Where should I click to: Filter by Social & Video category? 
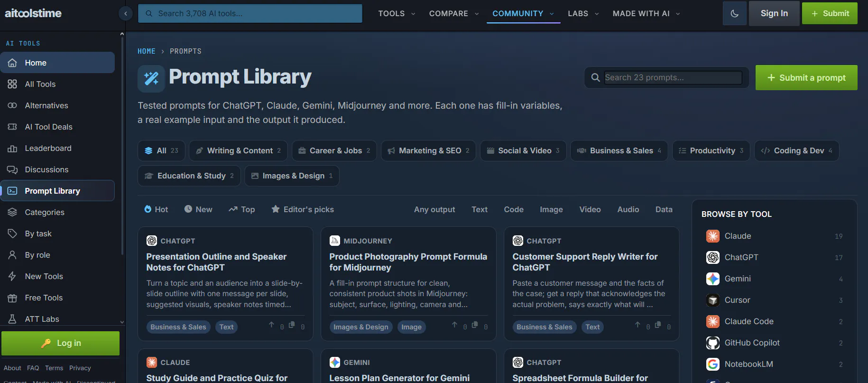tap(524, 150)
